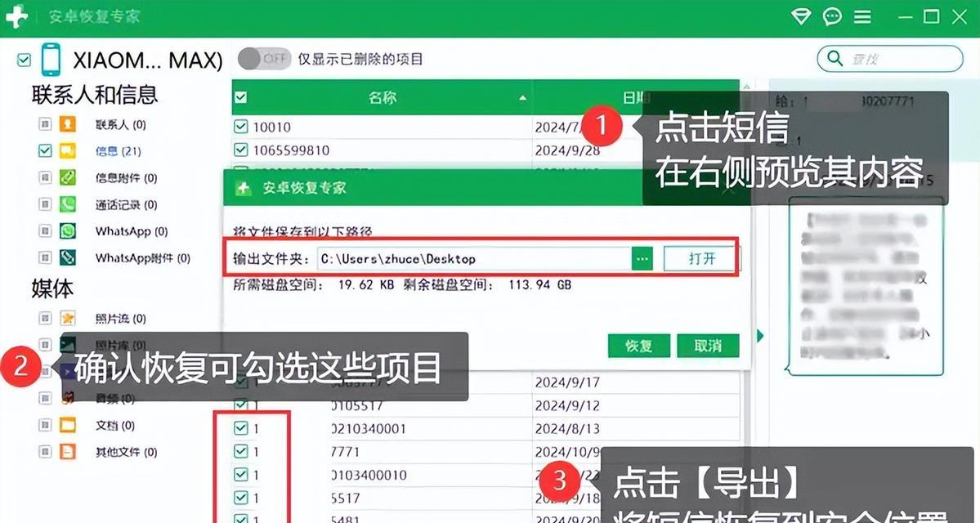Uncheck the 信息 (21) checkbox
This screenshot has height=523, width=980.
tap(44, 150)
